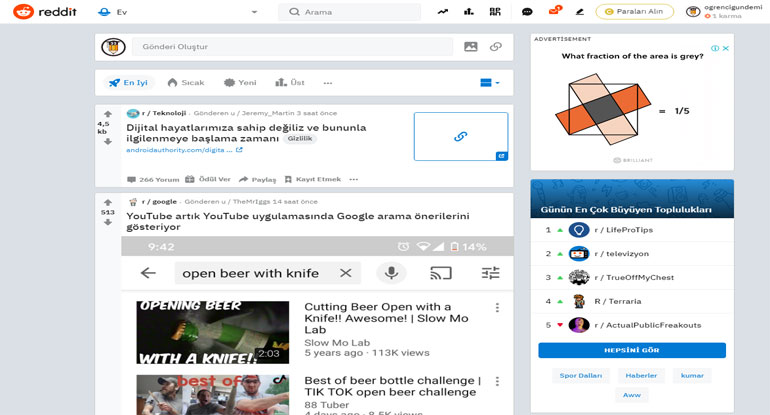Open r / ActualPublicFreakouts community
This screenshot has width=770, height=415.
(648, 325)
